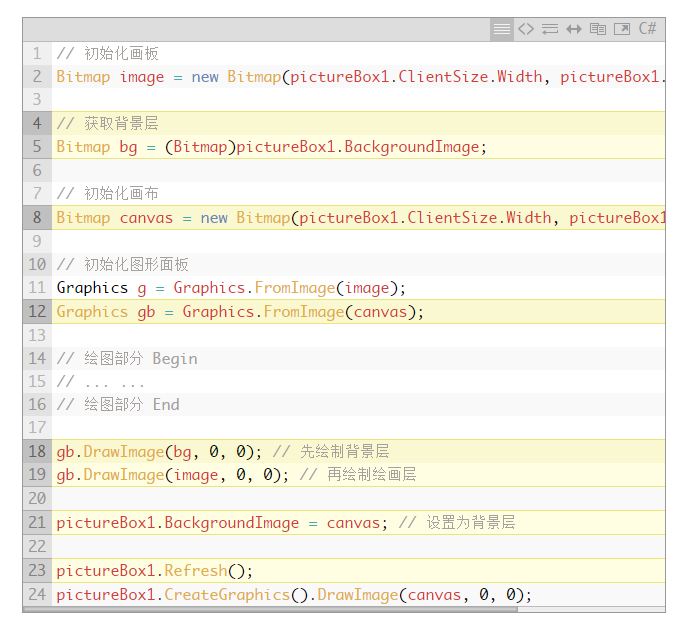Click the 'gb.DrawImage(bg, 0, 0)' line
This screenshot has width=686, height=632.
coord(159,452)
